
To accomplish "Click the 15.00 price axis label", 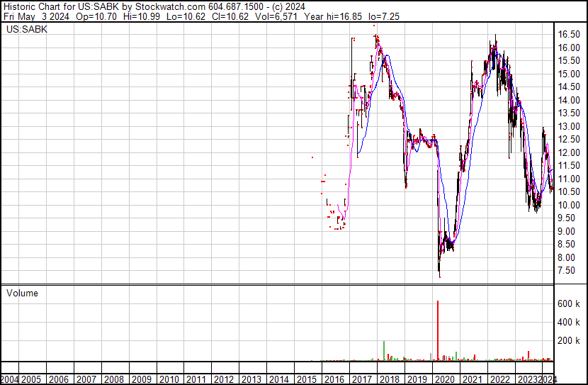I will (x=569, y=74).
